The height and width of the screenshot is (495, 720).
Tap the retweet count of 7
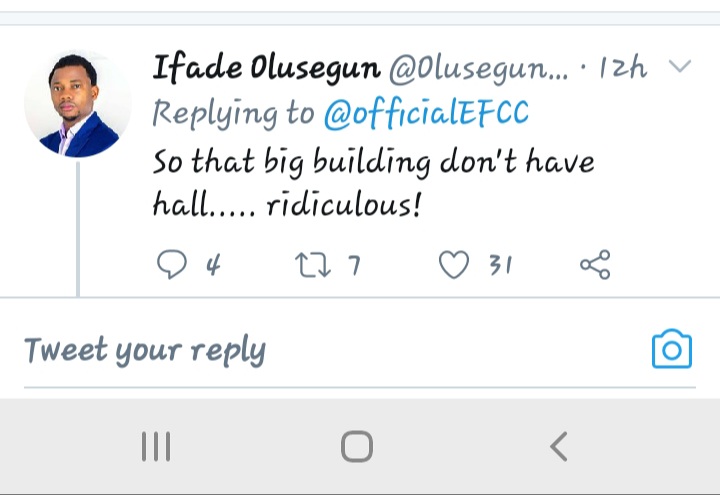[x=353, y=265]
